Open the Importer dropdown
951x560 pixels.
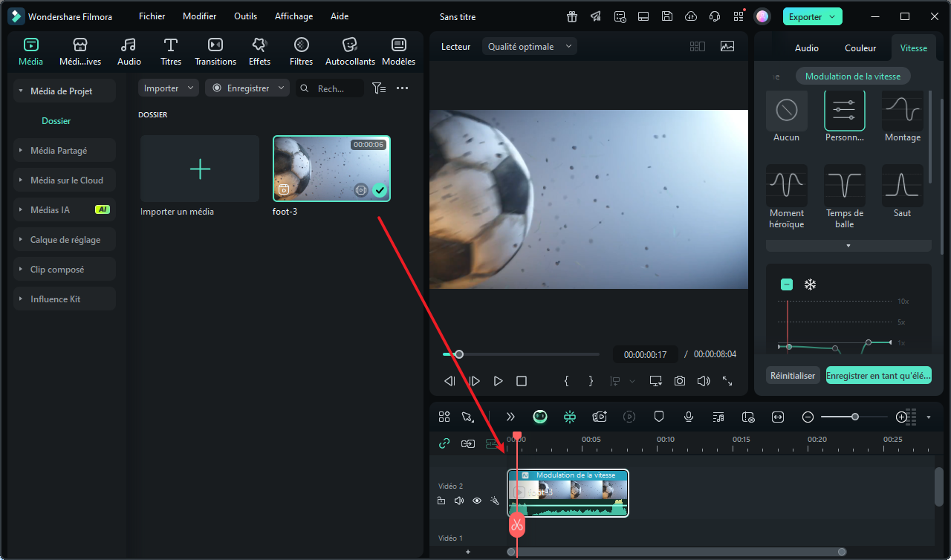[x=169, y=88]
